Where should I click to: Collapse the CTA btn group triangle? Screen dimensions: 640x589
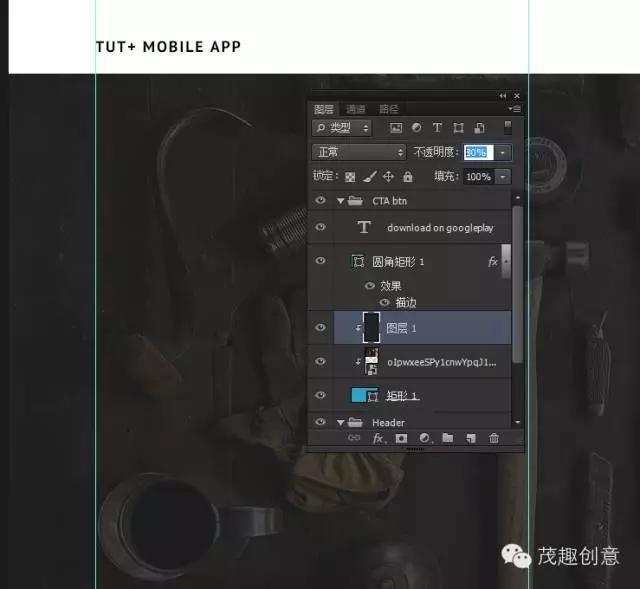point(340,201)
